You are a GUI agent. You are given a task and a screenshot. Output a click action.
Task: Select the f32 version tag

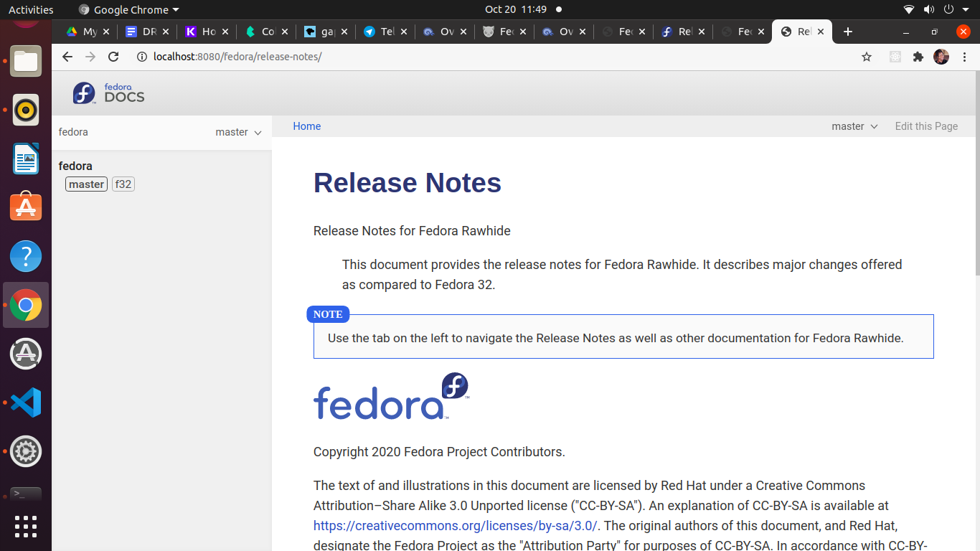click(123, 184)
